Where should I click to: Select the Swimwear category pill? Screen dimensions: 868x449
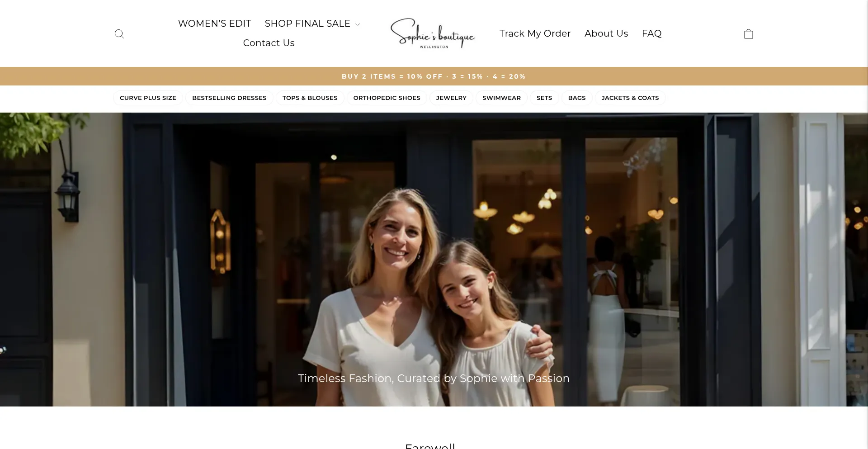click(x=501, y=98)
